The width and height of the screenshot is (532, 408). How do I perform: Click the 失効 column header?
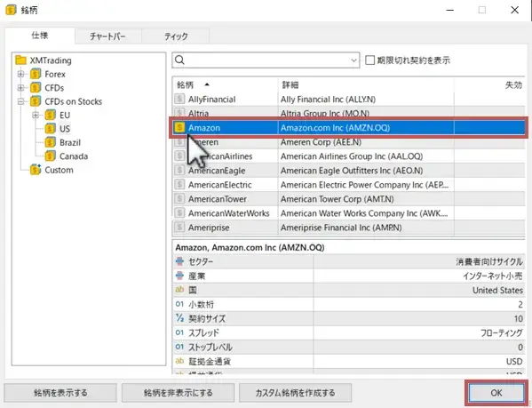point(489,84)
